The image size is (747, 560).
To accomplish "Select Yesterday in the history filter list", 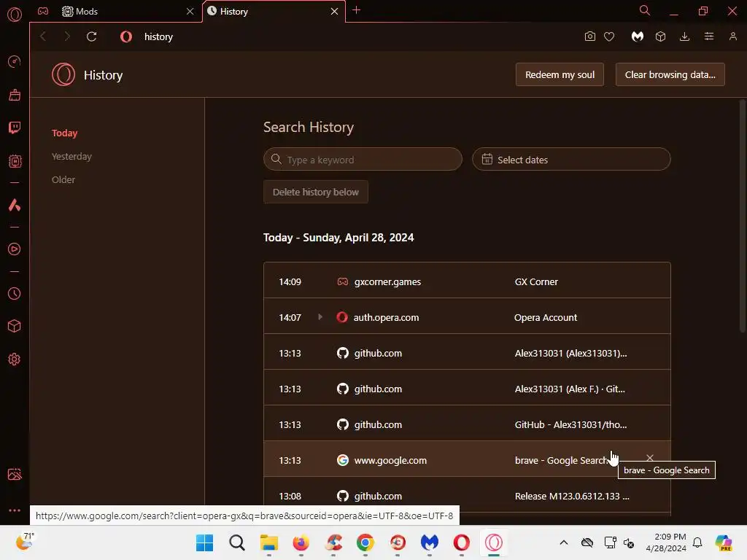I will pyautogui.click(x=71, y=156).
